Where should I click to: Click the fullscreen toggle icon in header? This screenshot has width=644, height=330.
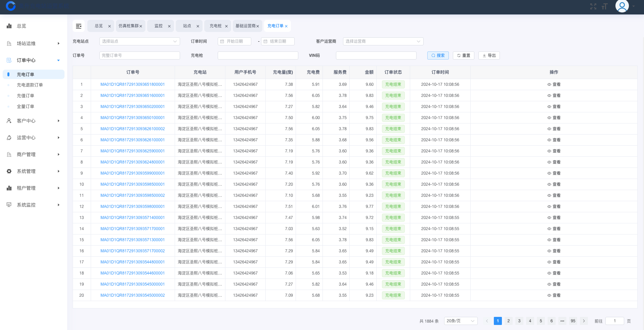point(593,6)
